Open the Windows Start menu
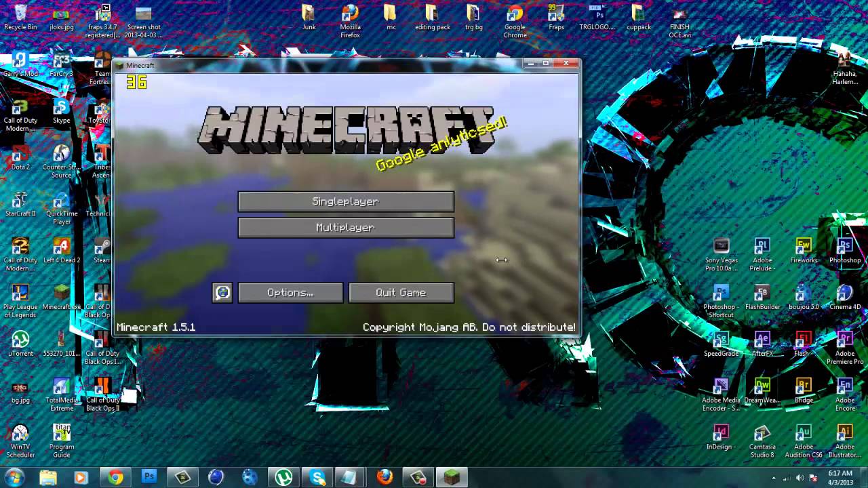Viewport: 868px width, 488px height. point(15,477)
